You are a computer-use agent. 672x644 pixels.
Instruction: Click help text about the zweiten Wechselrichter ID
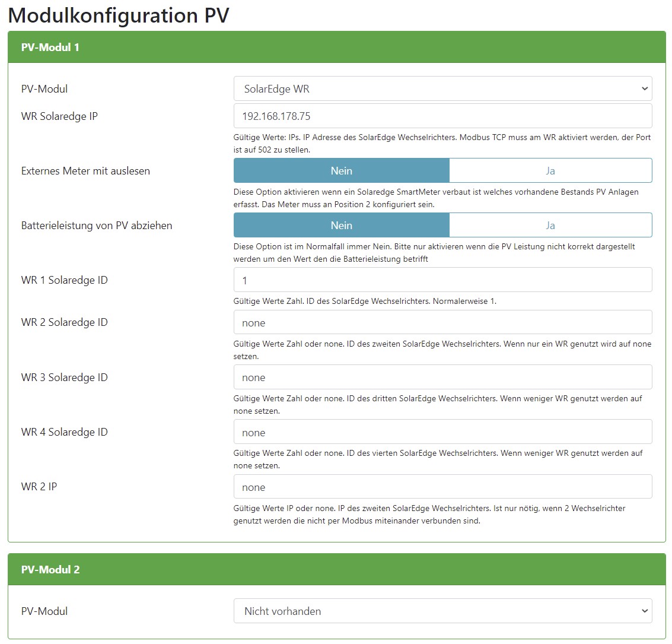coord(442,350)
